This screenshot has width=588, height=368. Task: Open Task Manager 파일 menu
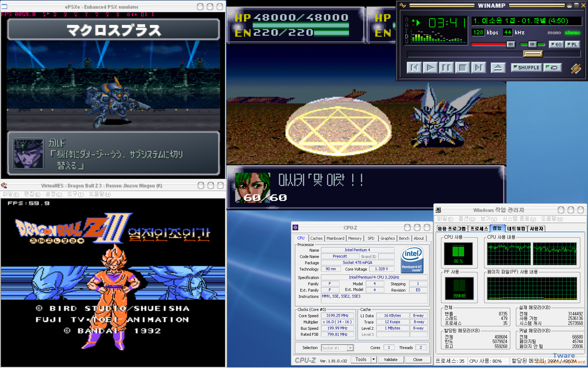445,219
